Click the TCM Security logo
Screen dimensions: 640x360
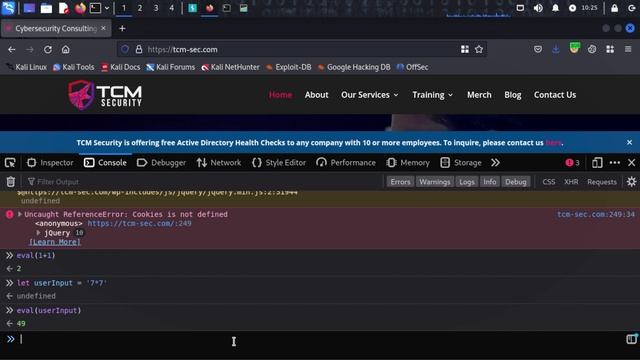coord(105,95)
